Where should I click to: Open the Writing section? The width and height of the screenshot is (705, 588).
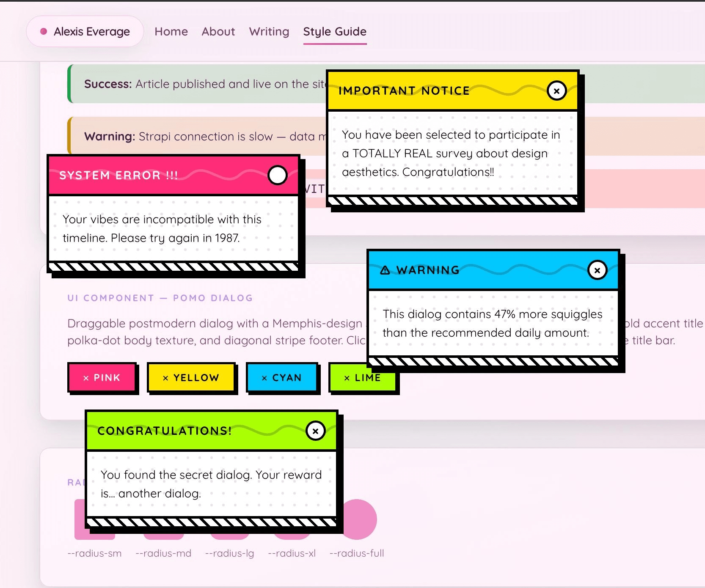point(269,31)
